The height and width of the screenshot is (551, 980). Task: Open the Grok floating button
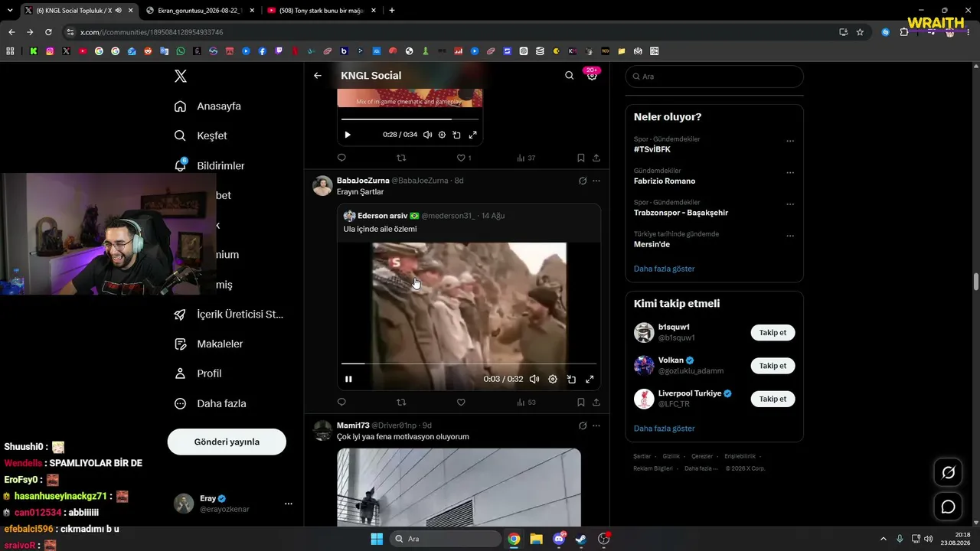[948, 473]
